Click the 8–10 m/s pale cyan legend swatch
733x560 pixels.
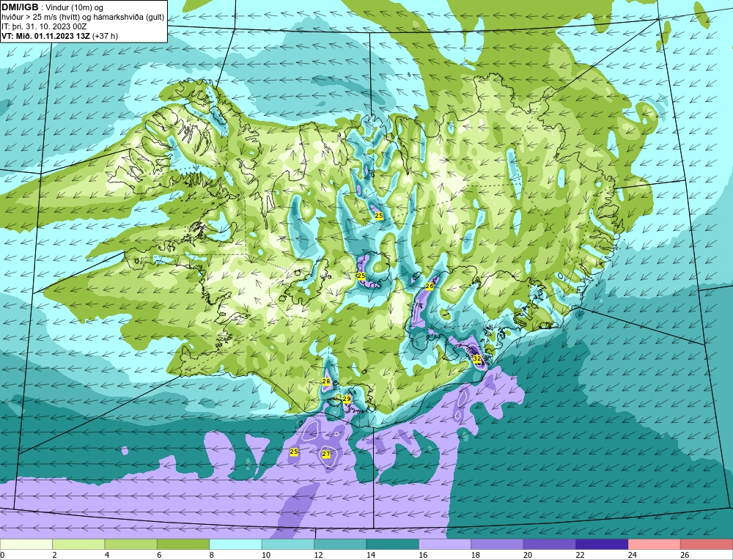[x=235, y=545]
